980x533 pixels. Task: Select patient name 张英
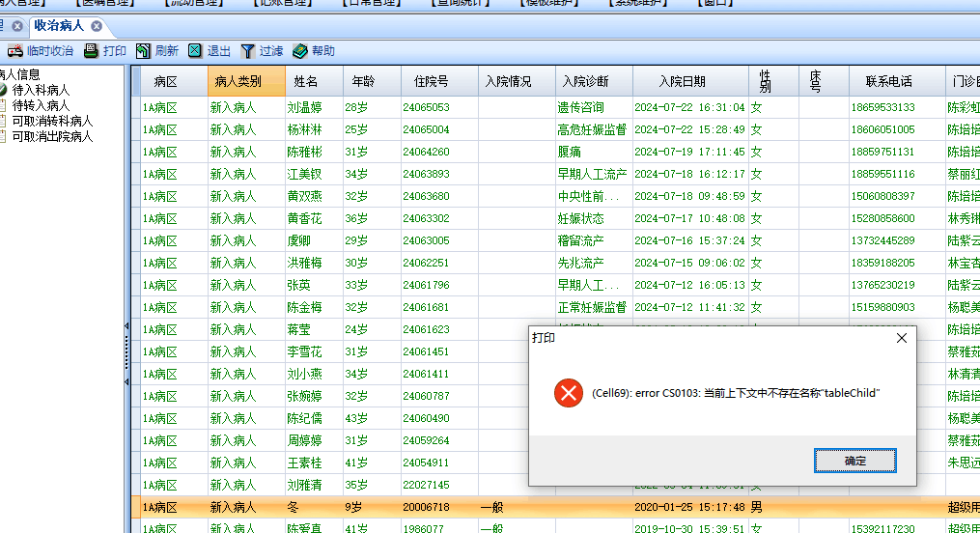click(298, 285)
